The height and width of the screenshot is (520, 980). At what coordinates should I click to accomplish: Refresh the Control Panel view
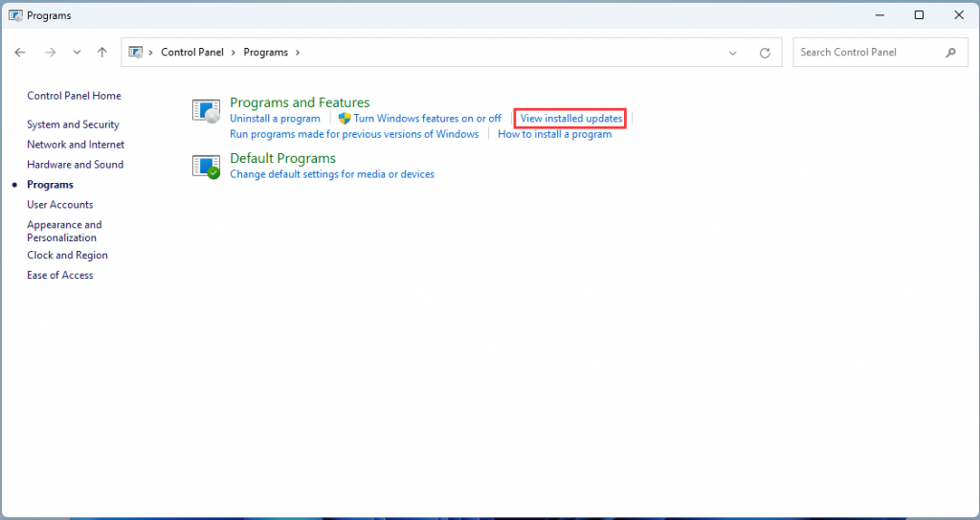click(x=765, y=54)
